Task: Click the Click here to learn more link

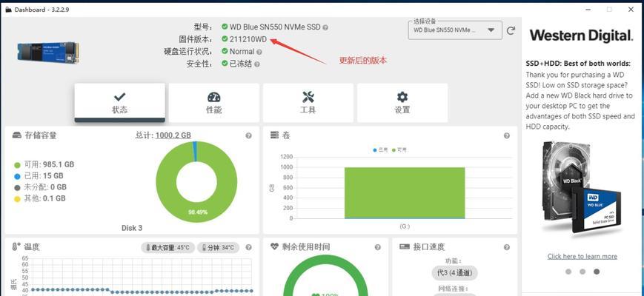Action: click(x=582, y=256)
